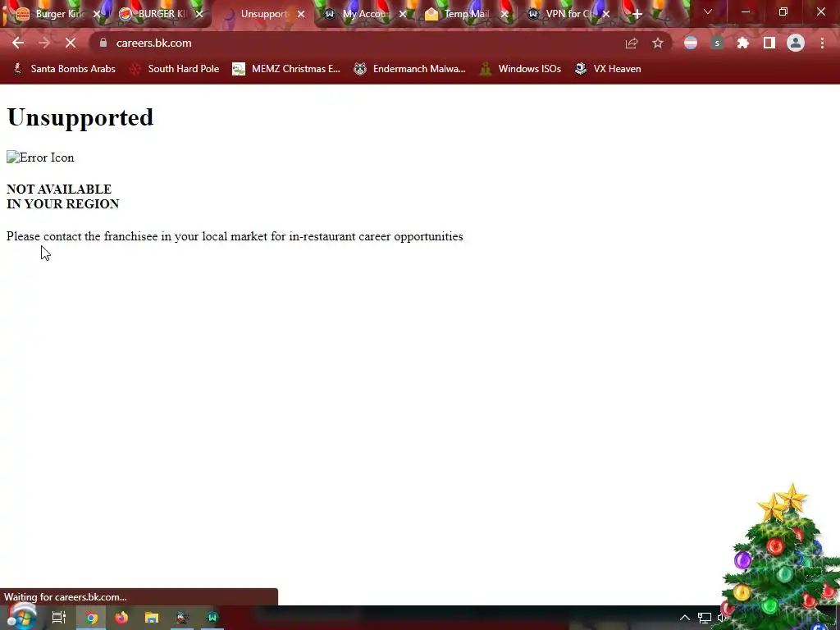Screen dimensions: 840x630
Task: Open the Windscribe W taskbar app
Action: [212, 618]
